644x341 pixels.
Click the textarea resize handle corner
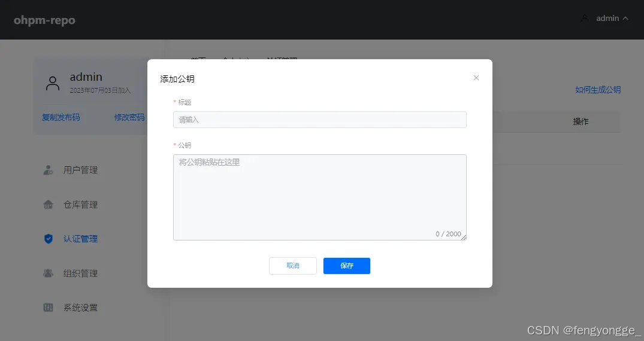tap(464, 238)
